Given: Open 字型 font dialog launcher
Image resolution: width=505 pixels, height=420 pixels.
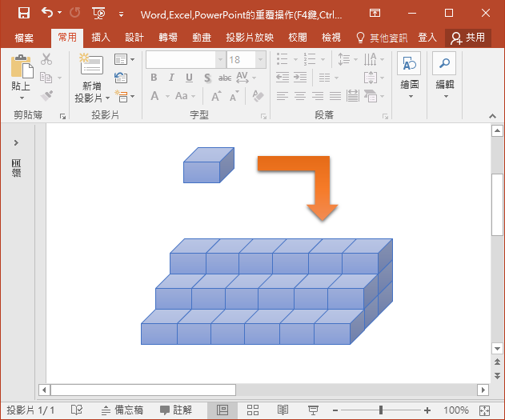Looking at the screenshot, I should click(x=264, y=117).
